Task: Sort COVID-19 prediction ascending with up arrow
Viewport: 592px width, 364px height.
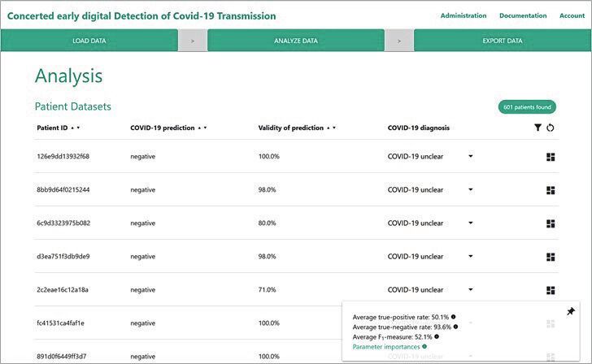Action: [199, 128]
